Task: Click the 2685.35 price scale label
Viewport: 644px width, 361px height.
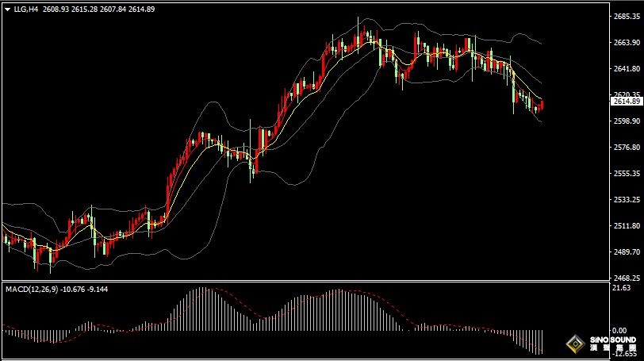Action: click(627, 17)
